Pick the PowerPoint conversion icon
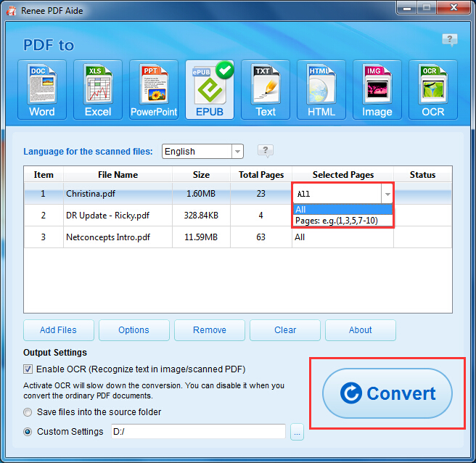This screenshot has height=463, width=476. [x=154, y=89]
